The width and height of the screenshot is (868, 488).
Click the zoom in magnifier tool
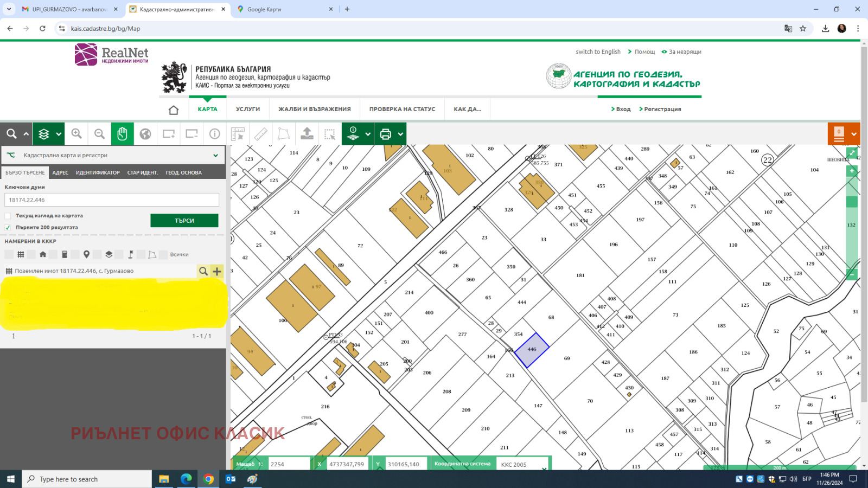click(x=76, y=134)
